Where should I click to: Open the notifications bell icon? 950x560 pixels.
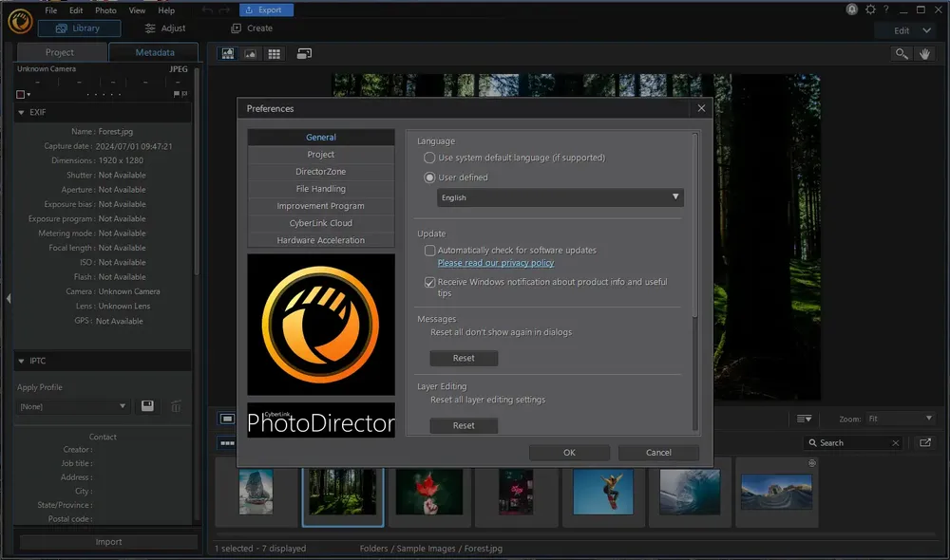point(852,9)
